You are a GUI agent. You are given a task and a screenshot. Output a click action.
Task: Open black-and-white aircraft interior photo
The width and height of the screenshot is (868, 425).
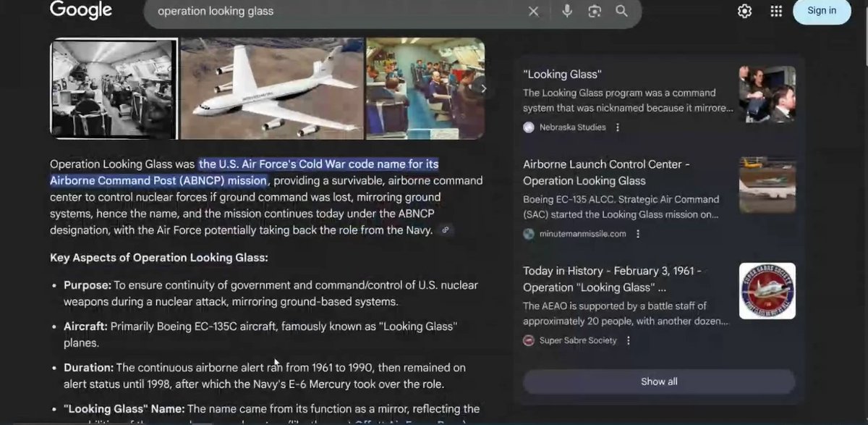[114, 88]
